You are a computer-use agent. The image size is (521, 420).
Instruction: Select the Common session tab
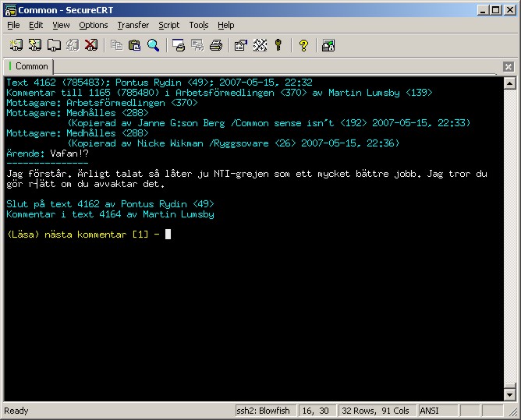(29, 66)
